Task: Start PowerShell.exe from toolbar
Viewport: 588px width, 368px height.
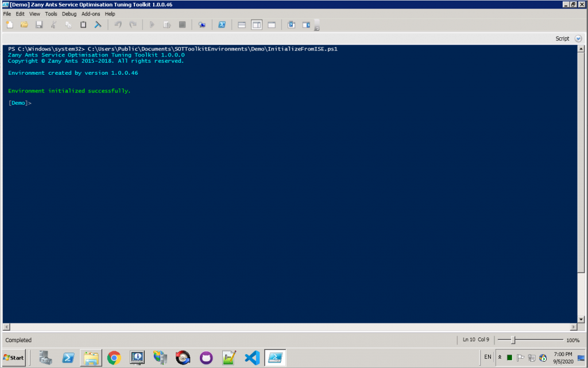Action: tap(222, 25)
